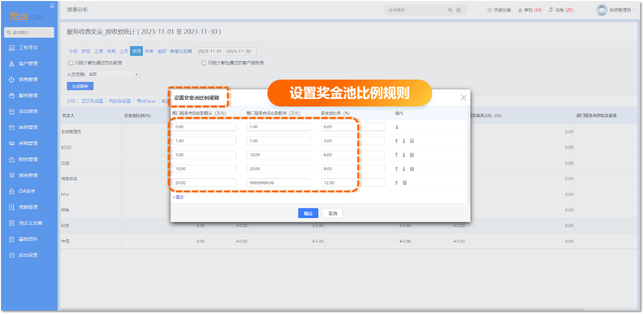Expand the 人员范围 dropdown
This screenshot has width=644, height=314.
[136, 74]
